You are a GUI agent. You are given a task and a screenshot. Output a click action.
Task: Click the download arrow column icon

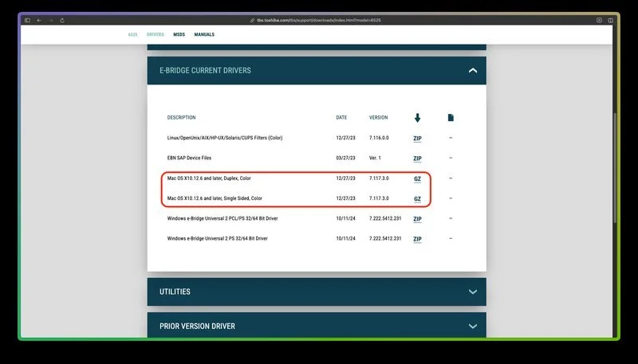click(417, 118)
